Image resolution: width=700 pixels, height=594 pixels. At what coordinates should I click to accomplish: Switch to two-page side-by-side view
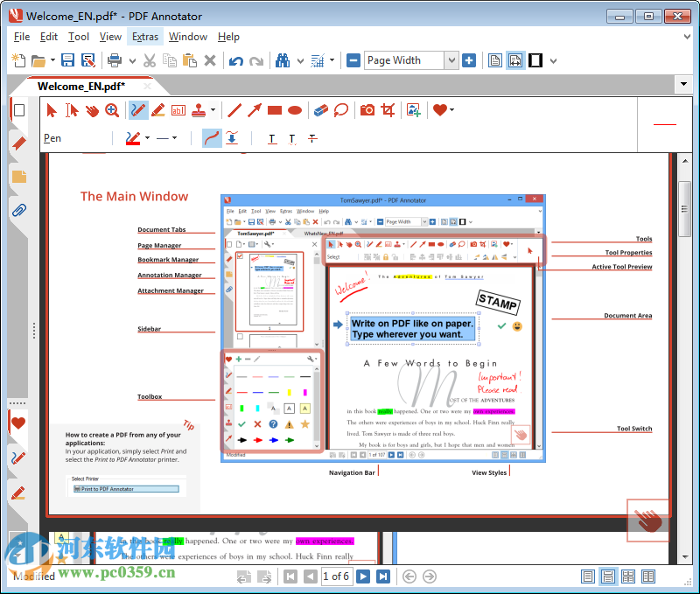648,577
